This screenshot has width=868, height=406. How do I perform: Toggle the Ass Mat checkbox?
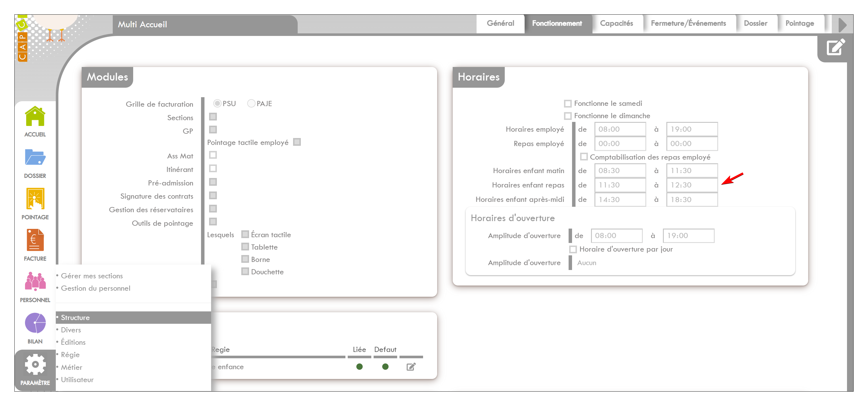click(x=213, y=155)
